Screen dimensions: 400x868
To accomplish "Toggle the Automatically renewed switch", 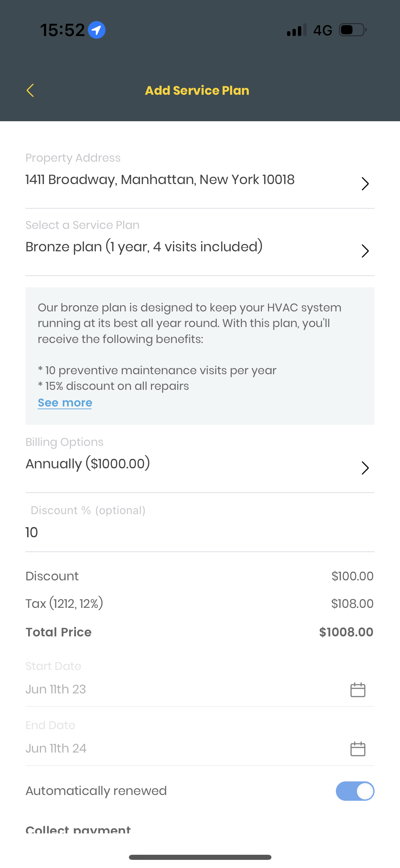I will [355, 791].
